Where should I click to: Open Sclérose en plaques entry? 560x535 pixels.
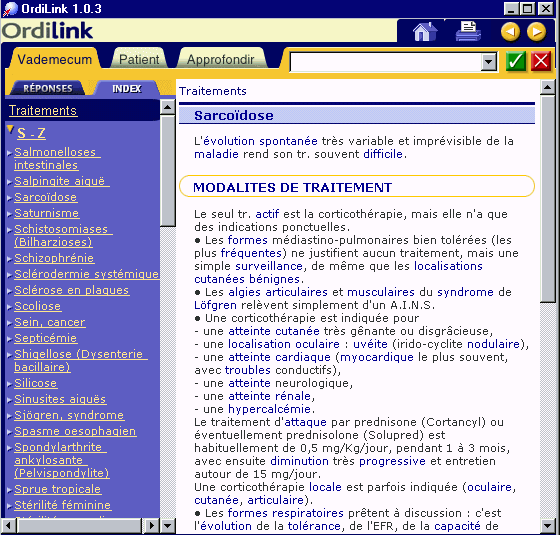71,290
